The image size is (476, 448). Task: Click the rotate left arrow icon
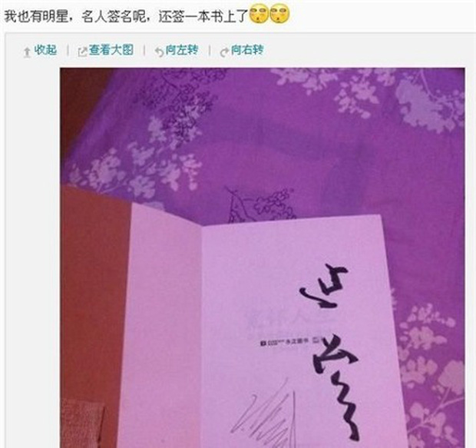pyautogui.click(x=159, y=52)
